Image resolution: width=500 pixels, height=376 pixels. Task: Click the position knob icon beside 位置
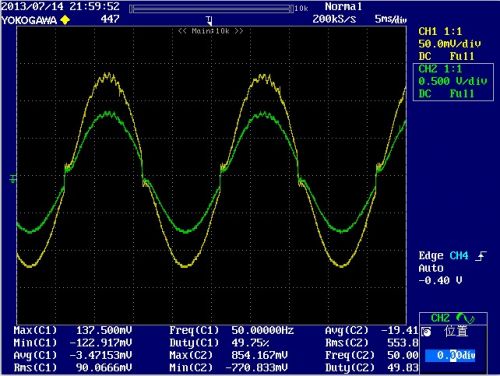point(427,331)
